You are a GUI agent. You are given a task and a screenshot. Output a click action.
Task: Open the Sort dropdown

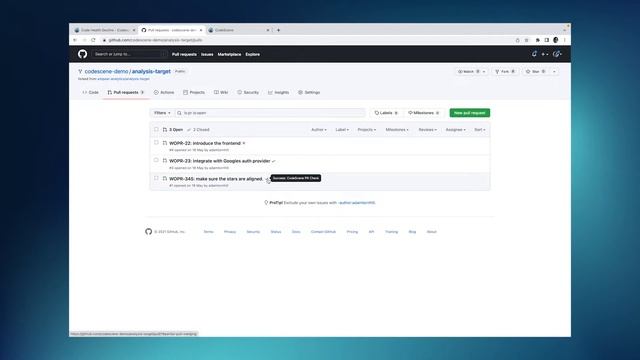click(x=480, y=130)
